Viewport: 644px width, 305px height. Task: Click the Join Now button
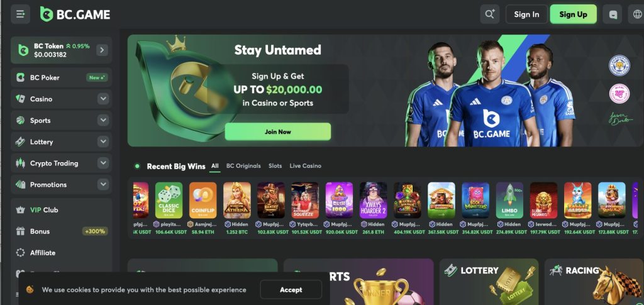pos(277,132)
